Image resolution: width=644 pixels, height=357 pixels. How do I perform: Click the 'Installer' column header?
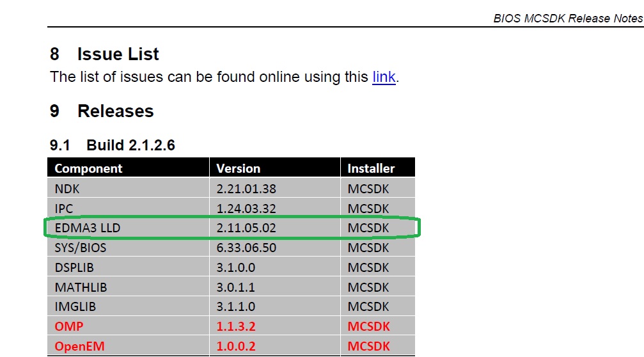[377, 168]
